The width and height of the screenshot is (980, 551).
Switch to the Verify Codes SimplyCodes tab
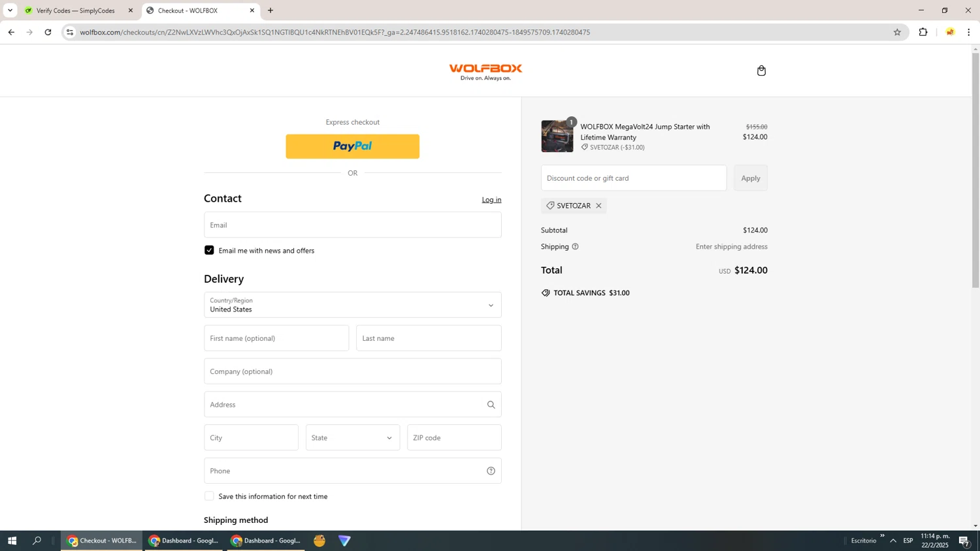pyautogui.click(x=75, y=10)
